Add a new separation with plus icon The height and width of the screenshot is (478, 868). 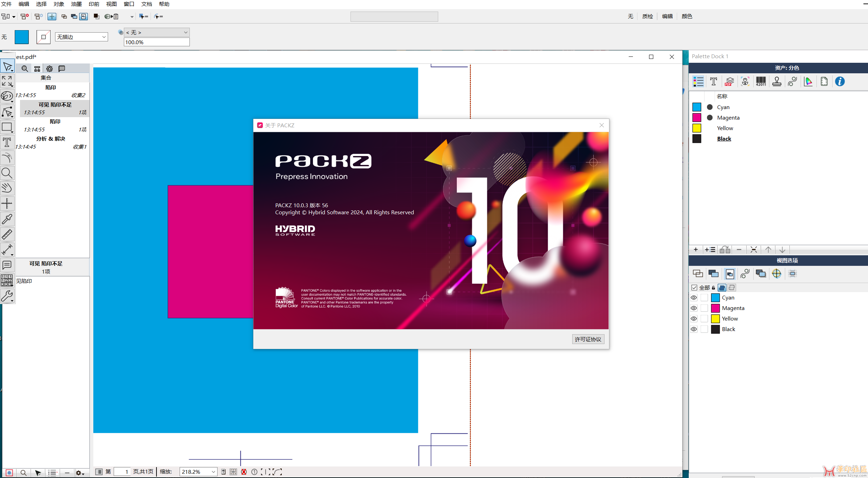pos(696,250)
